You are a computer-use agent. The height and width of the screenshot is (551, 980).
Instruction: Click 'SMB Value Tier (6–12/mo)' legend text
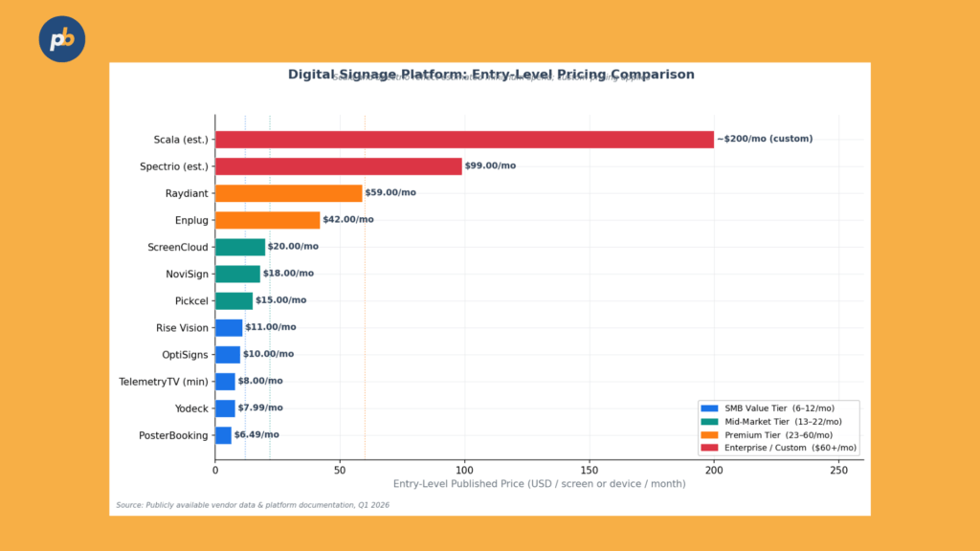point(779,408)
